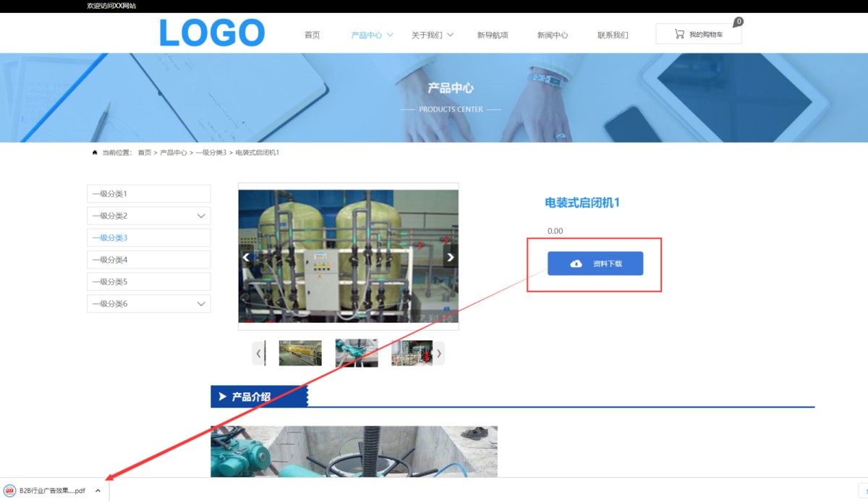Click the product introduction image

point(354,452)
